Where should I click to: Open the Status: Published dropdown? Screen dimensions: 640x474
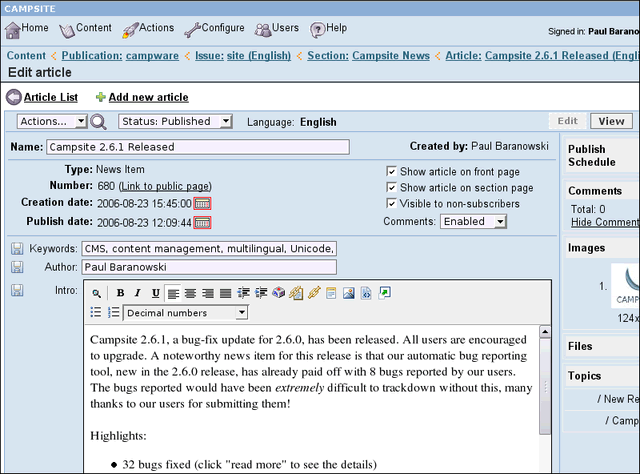pos(175,121)
